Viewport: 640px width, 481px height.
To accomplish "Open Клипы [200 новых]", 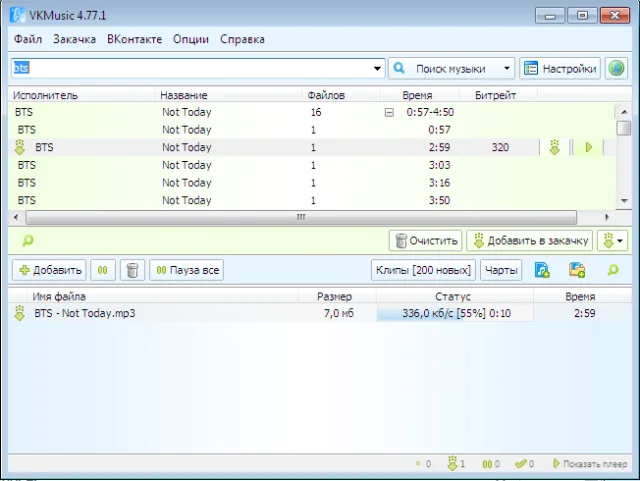I will tap(423, 270).
